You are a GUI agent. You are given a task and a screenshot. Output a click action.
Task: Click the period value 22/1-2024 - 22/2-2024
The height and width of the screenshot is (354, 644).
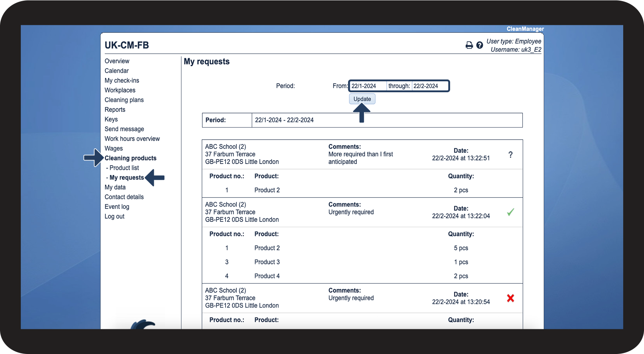284,120
